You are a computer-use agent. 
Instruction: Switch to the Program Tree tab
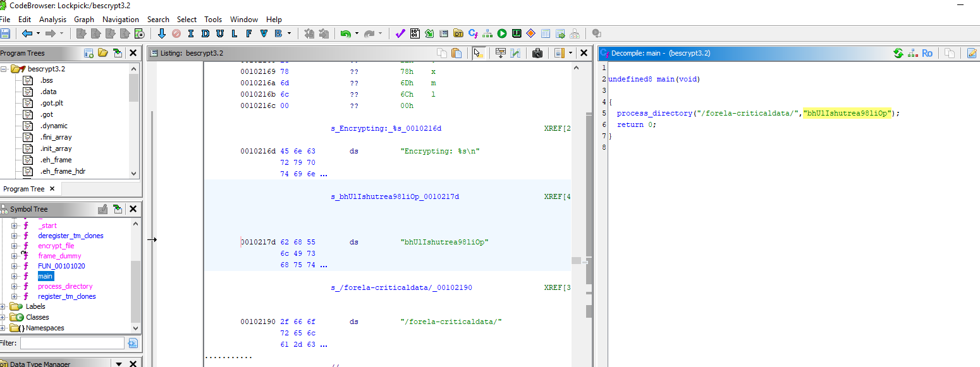24,189
